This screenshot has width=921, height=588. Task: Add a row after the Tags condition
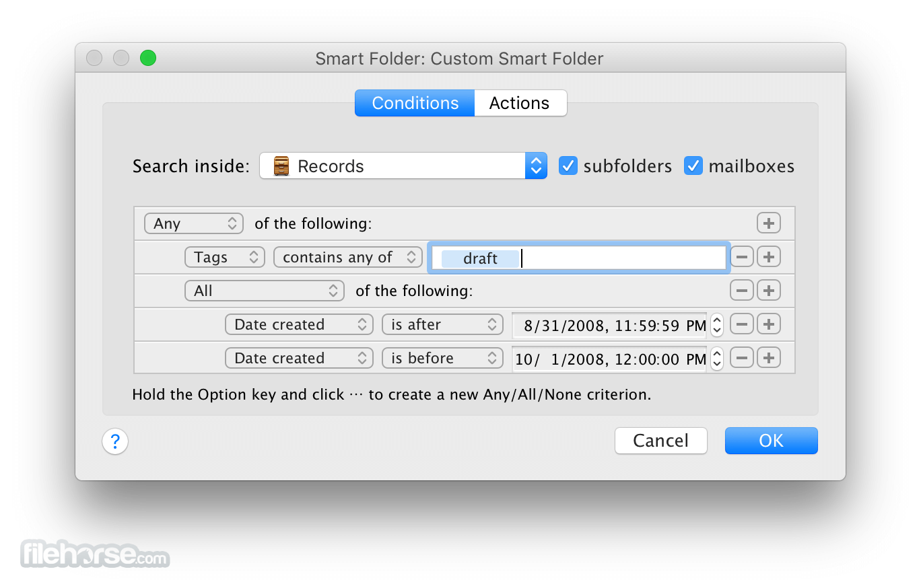[768, 257]
